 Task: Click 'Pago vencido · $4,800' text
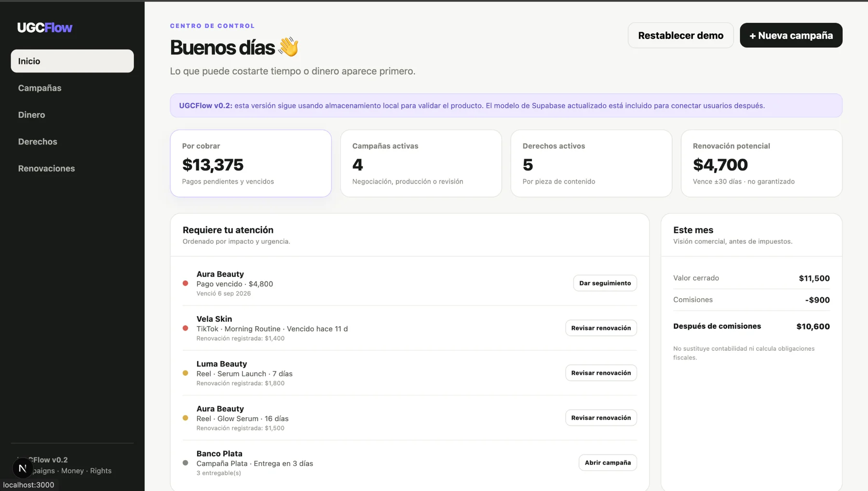coord(234,284)
